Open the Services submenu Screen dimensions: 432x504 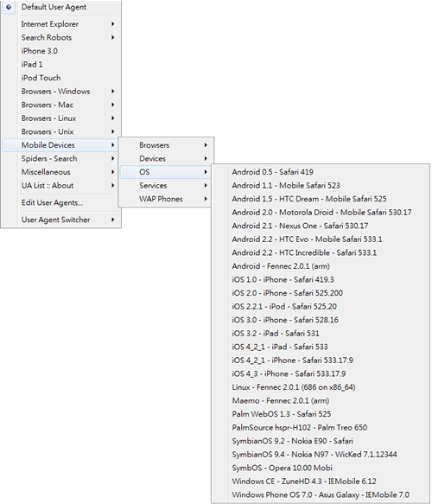coord(166,186)
